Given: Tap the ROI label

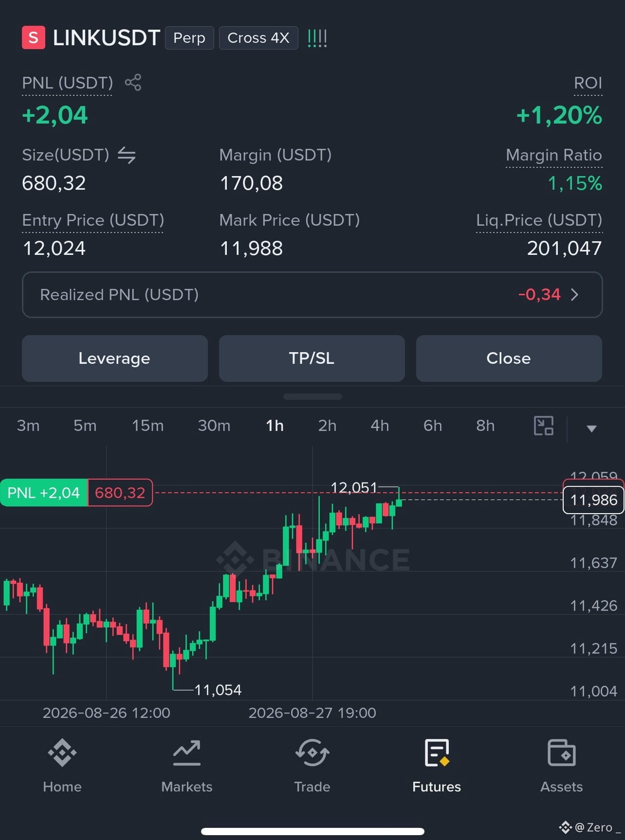Looking at the screenshot, I should [x=588, y=83].
